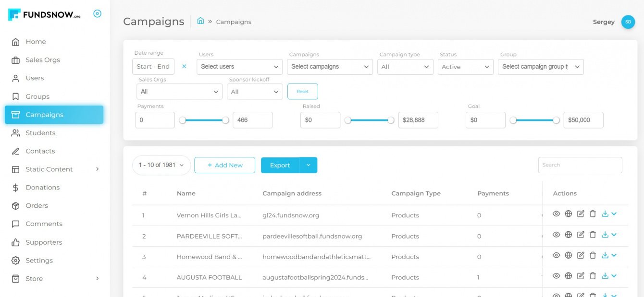Delete the PARDEEVILLE SOFT campaign
This screenshot has height=297, width=644.
click(593, 235)
